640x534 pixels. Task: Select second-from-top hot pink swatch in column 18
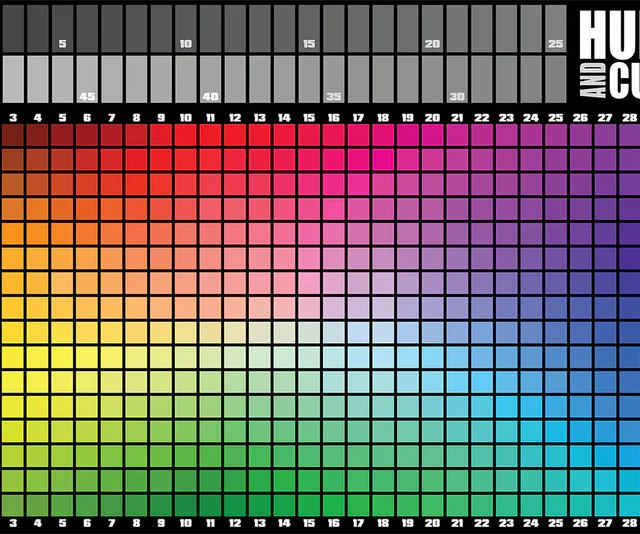click(383, 160)
